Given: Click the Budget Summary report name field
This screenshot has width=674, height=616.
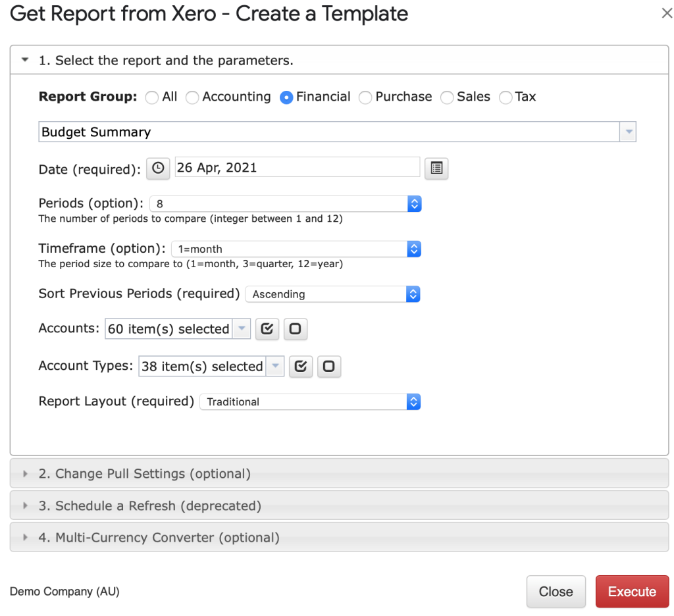Looking at the screenshot, I should (329, 132).
